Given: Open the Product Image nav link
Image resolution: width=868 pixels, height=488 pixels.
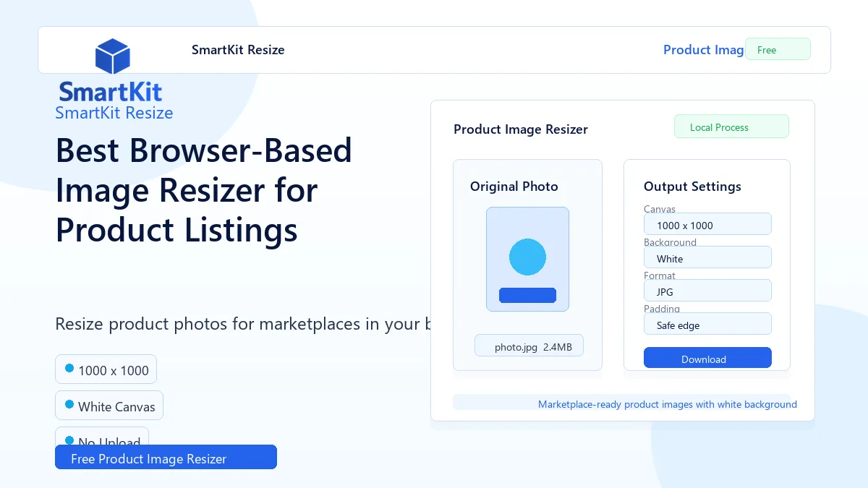Looking at the screenshot, I should point(704,50).
